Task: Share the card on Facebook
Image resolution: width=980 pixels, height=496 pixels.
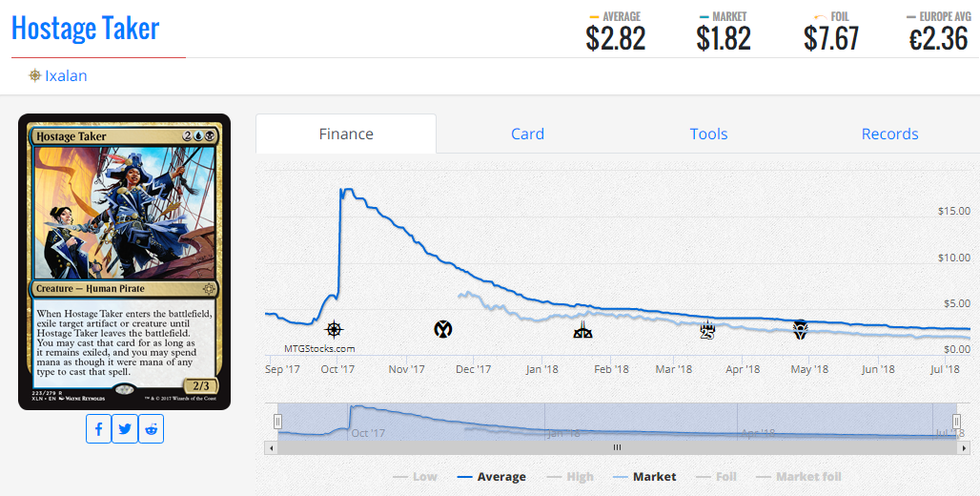Action: 99,429
